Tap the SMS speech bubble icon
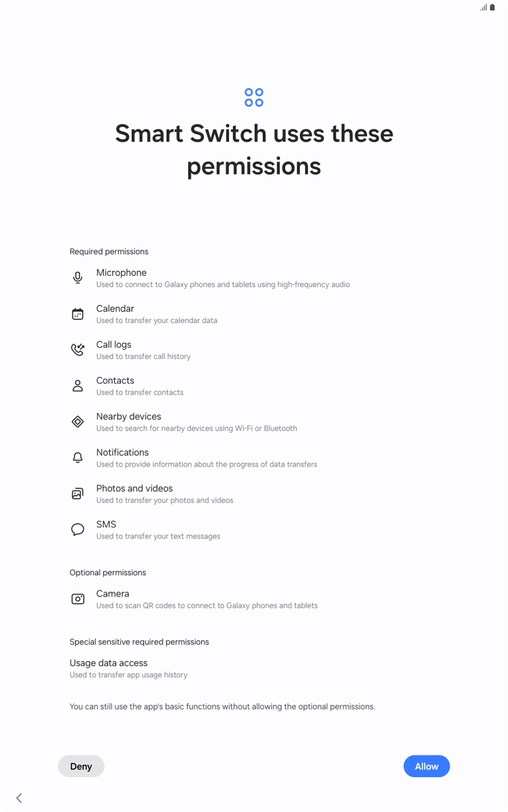 pyautogui.click(x=78, y=530)
